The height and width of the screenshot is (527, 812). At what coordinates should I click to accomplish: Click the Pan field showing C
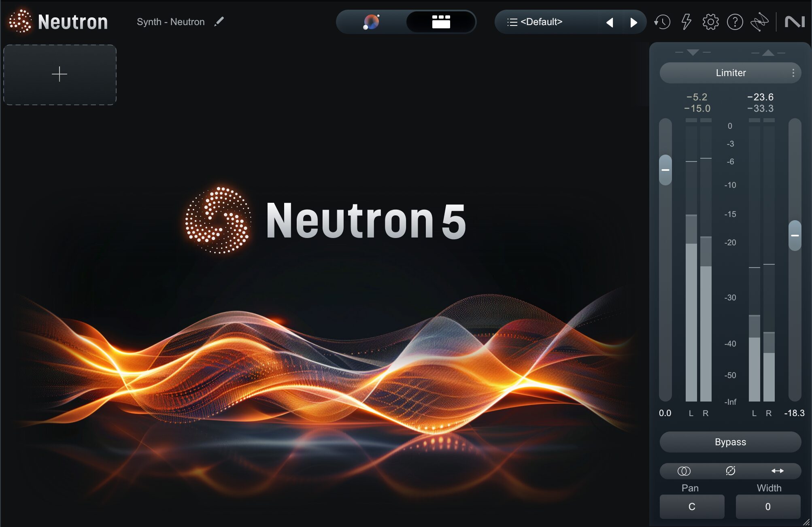click(x=692, y=507)
